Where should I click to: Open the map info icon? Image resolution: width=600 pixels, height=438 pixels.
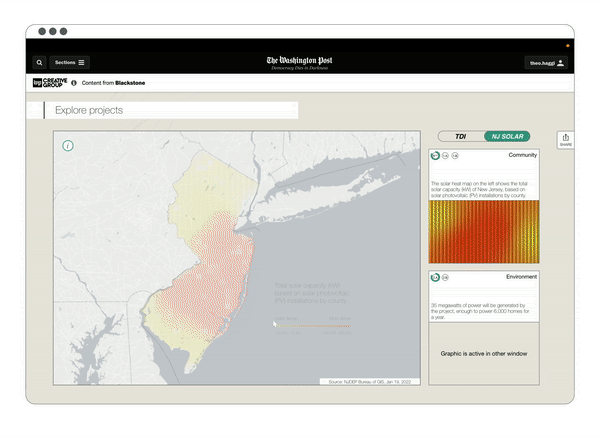pyautogui.click(x=68, y=146)
